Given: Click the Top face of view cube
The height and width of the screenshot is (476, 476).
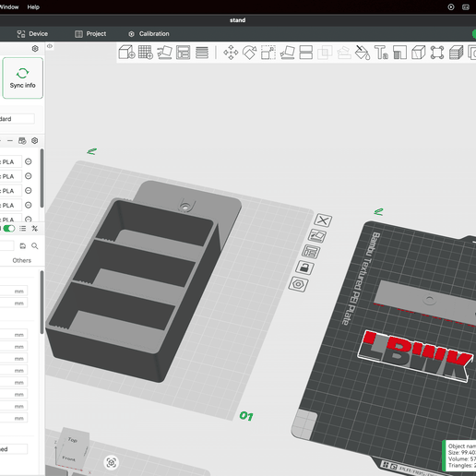Looking at the screenshot, I should (73, 439).
